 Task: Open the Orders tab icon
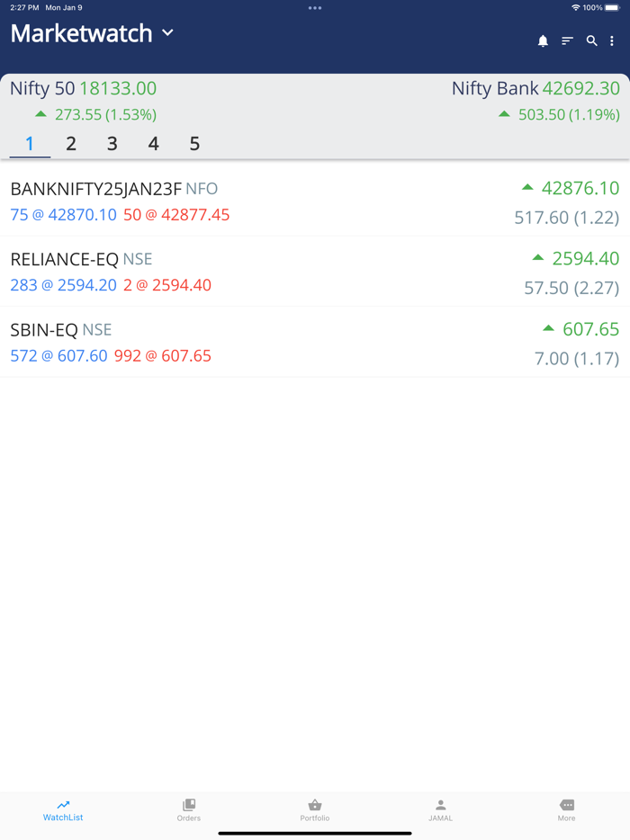(189, 805)
